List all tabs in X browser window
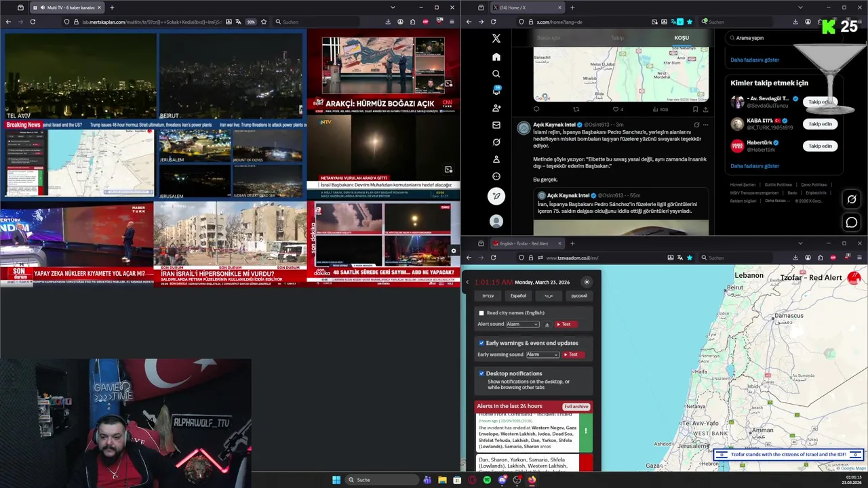Screen dimensions: 868x488 pyautogui.click(x=800, y=7)
